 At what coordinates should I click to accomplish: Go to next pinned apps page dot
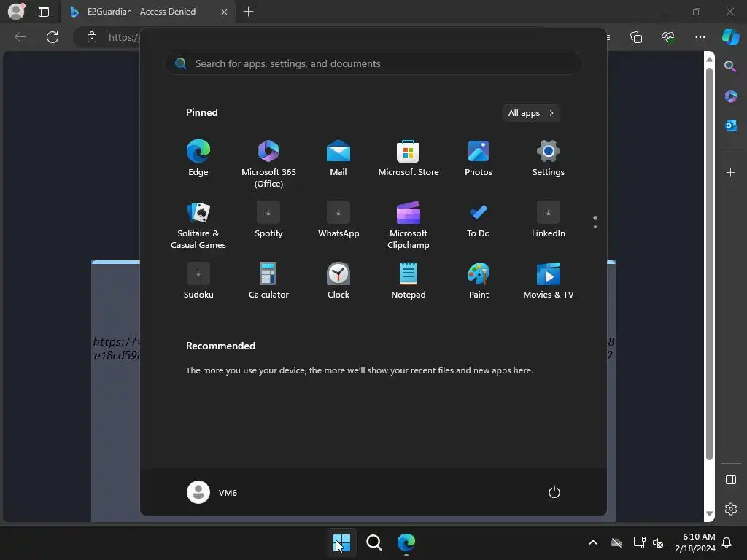(x=595, y=227)
